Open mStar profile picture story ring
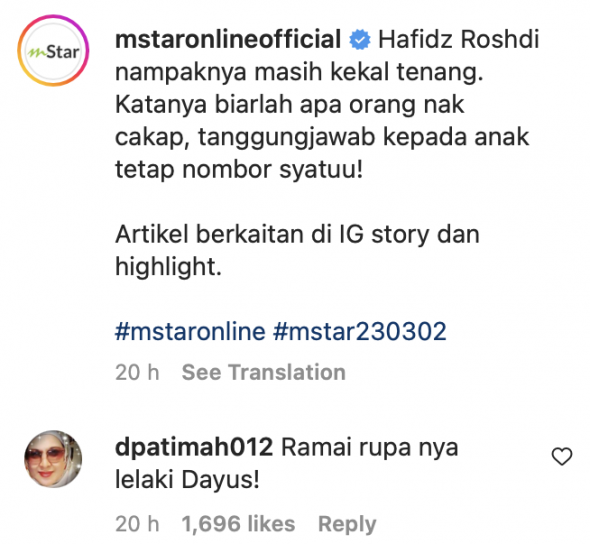 [x=53, y=50]
